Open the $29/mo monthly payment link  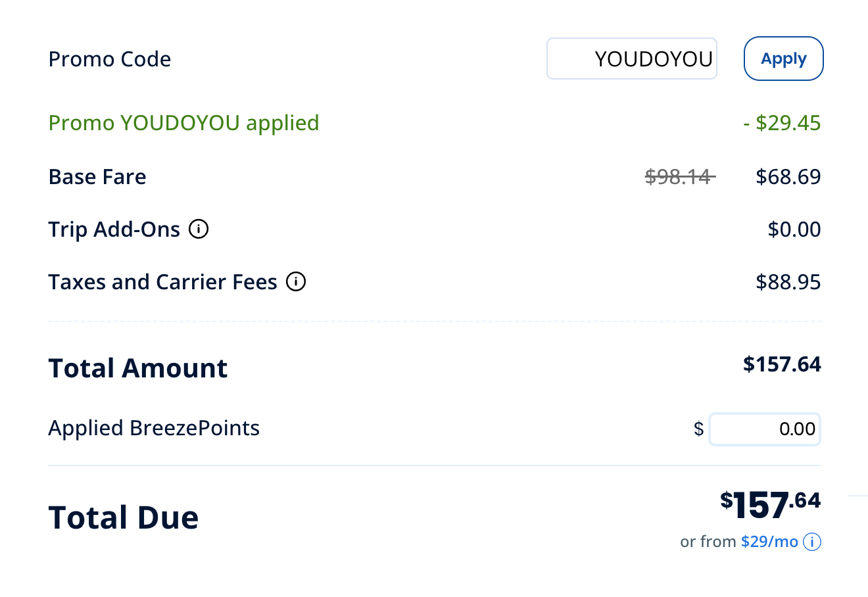[769, 542]
